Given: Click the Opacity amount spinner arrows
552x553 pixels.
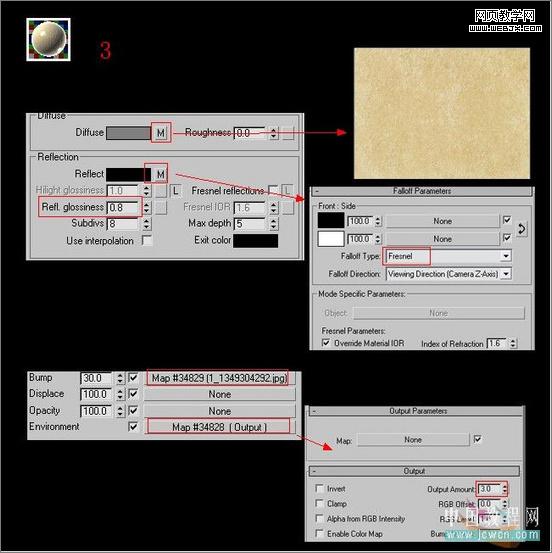Looking at the screenshot, I should tap(120, 411).
